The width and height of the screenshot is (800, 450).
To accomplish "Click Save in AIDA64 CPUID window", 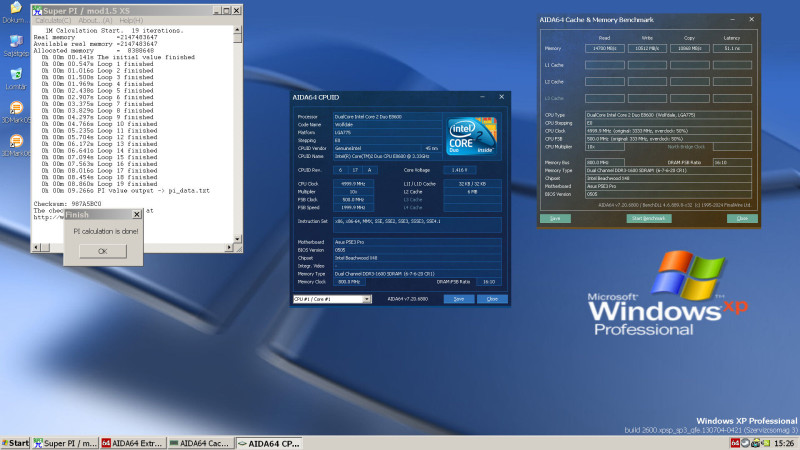I will 459,299.
